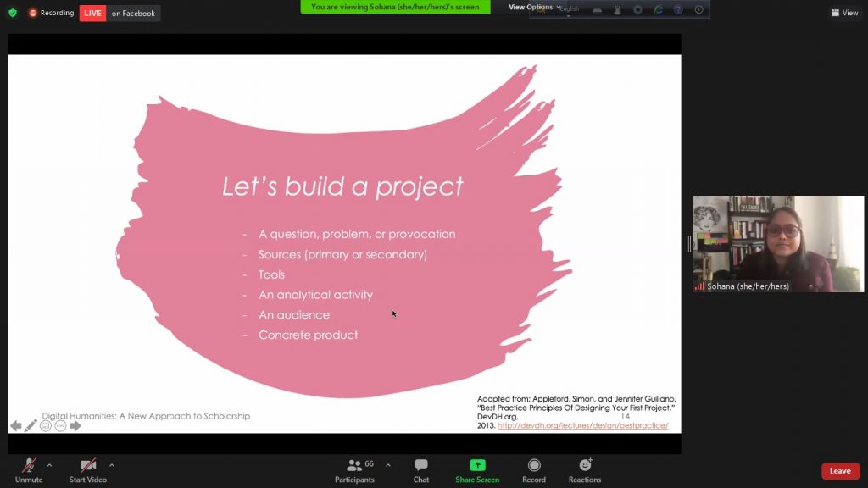
Task: Advance to next slide with right arrow
Action: [x=75, y=426]
